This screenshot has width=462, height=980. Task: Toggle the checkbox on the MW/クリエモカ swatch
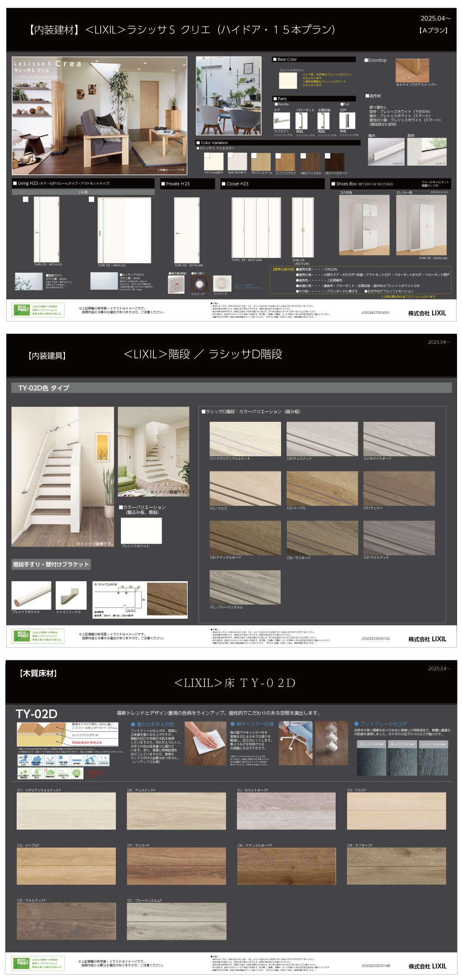(x=303, y=156)
